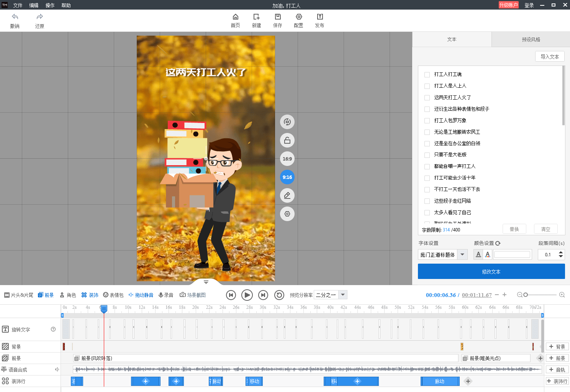This screenshot has height=392, width=570.
Task: Click the white text color swatch
Action: (512, 254)
